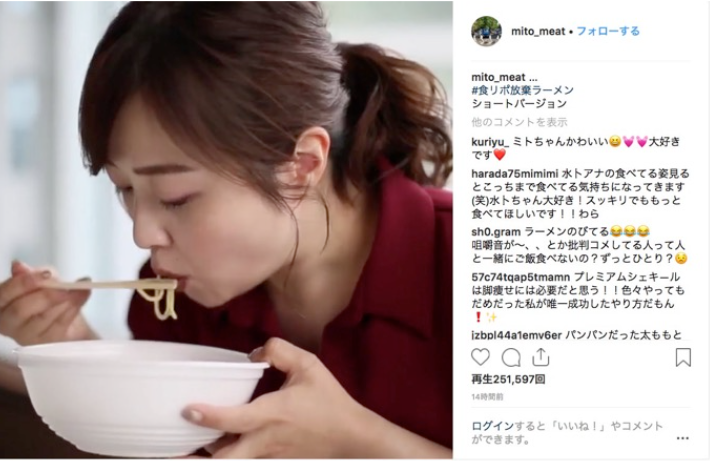The width and height of the screenshot is (713, 462).
Task: Open the 14時間前 post timestamp
Action: pyautogui.click(x=487, y=397)
